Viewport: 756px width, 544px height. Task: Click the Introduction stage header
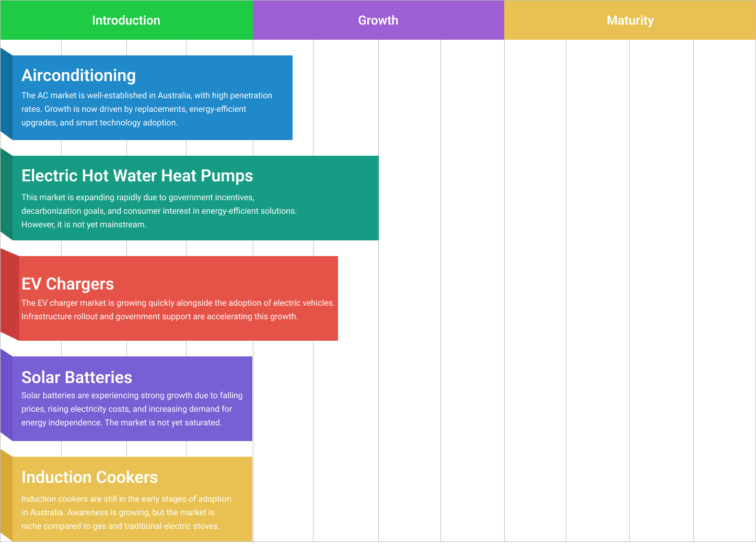tap(126, 20)
